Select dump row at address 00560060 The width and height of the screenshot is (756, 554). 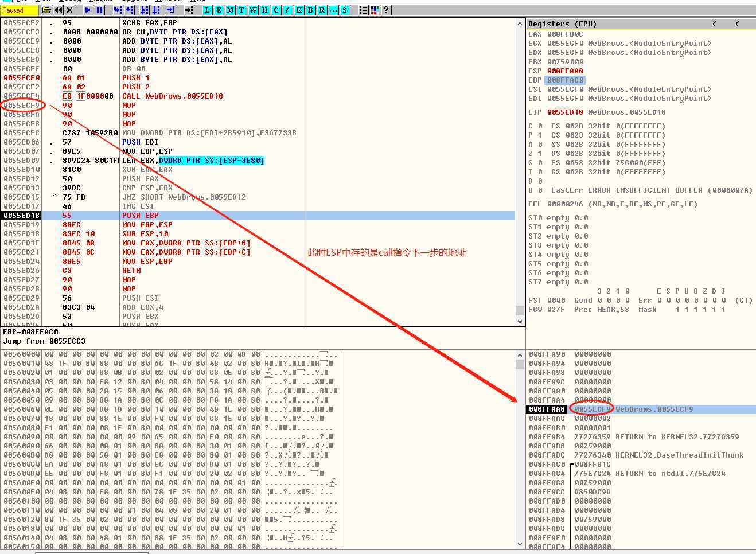(170, 409)
